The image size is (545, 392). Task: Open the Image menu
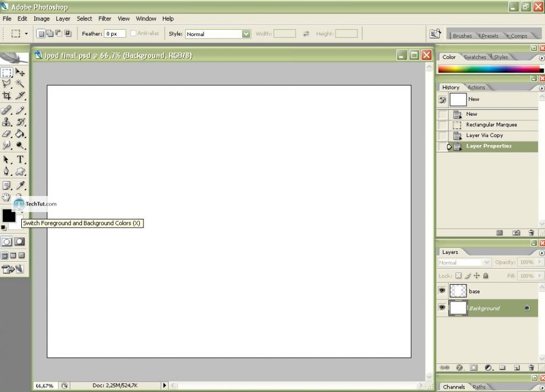tap(41, 19)
